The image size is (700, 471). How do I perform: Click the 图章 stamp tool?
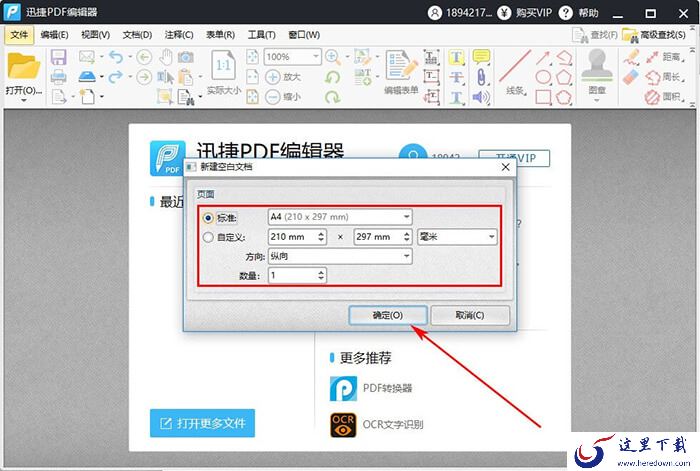tap(597, 71)
